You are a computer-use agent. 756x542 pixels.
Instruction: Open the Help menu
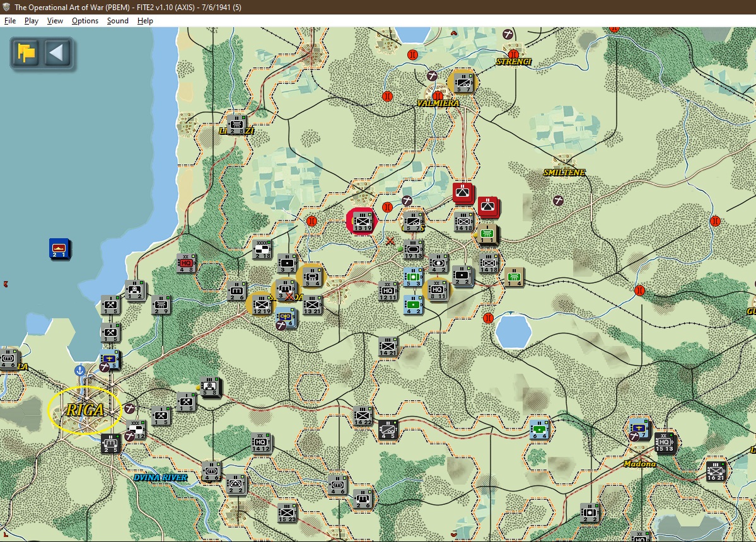[145, 21]
